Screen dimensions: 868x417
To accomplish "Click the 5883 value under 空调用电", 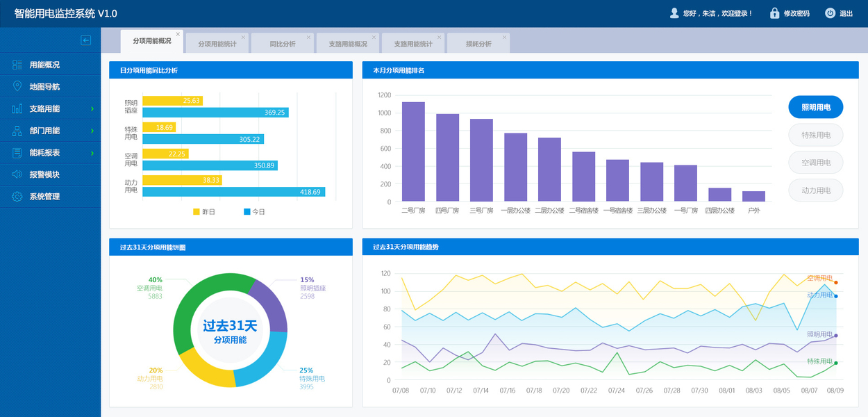I will 155,296.
